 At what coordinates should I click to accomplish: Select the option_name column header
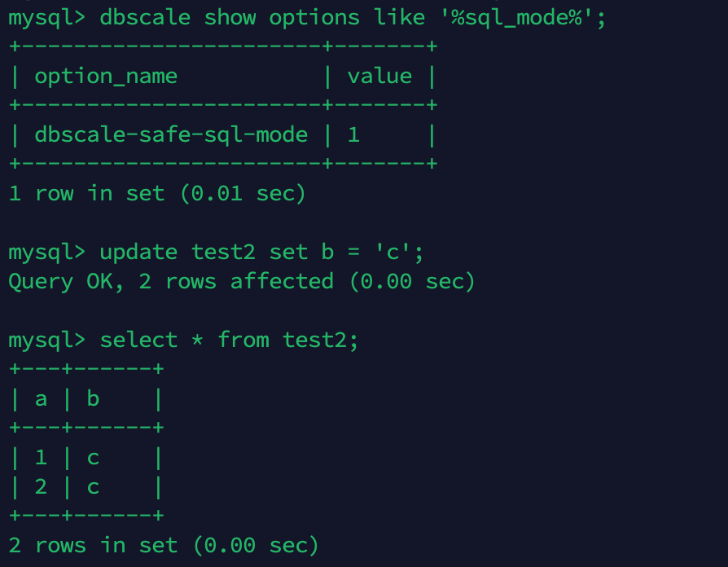tap(106, 76)
